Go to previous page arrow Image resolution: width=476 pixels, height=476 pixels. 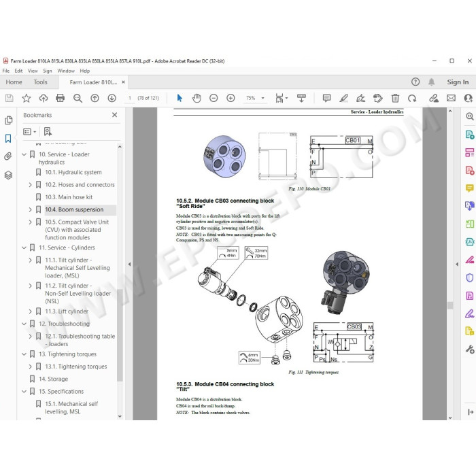point(95,98)
